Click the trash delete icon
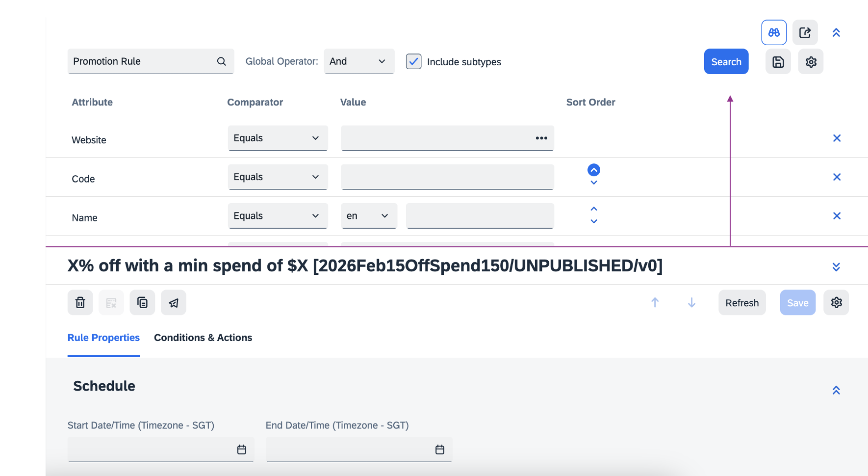The width and height of the screenshot is (868, 476). click(x=80, y=303)
